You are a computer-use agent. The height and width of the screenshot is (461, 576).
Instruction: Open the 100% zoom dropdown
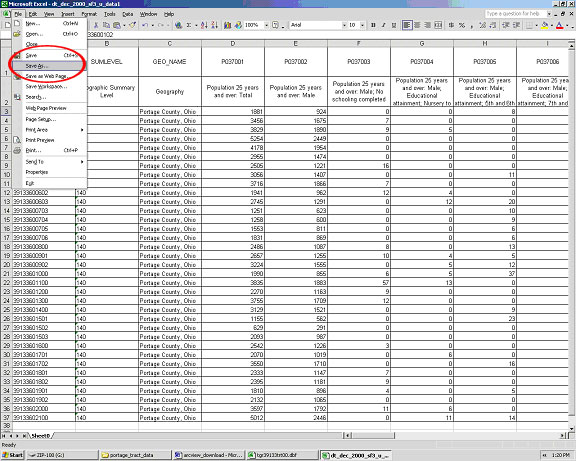[266, 25]
